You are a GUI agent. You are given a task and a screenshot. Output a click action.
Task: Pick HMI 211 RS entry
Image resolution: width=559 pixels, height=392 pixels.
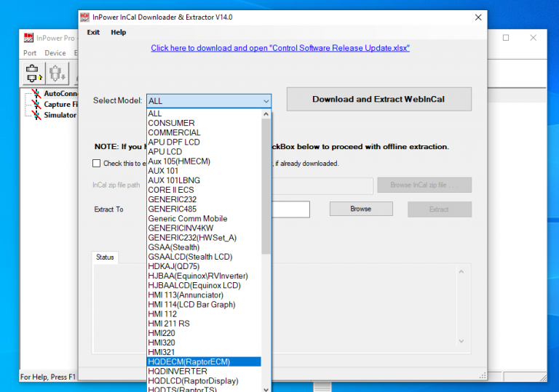pyautogui.click(x=204, y=324)
